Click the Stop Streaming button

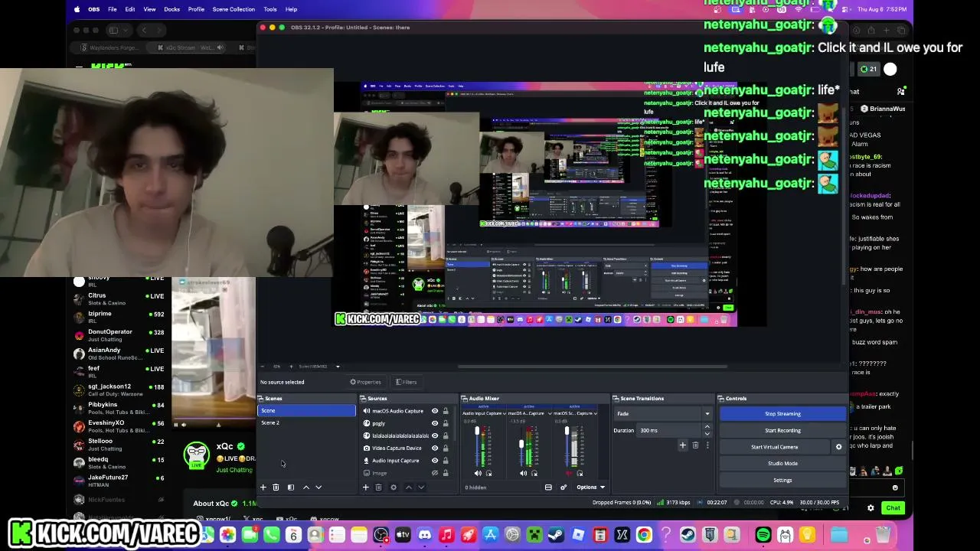[x=782, y=414]
